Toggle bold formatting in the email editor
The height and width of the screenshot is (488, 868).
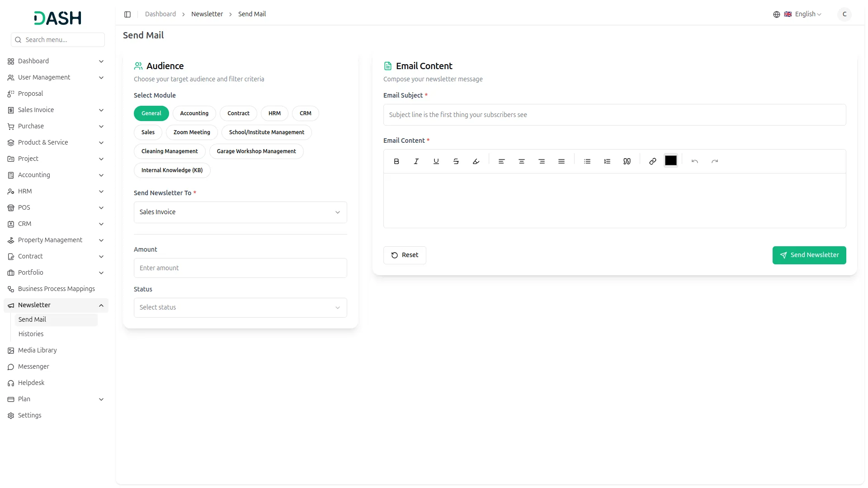[396, 161]
